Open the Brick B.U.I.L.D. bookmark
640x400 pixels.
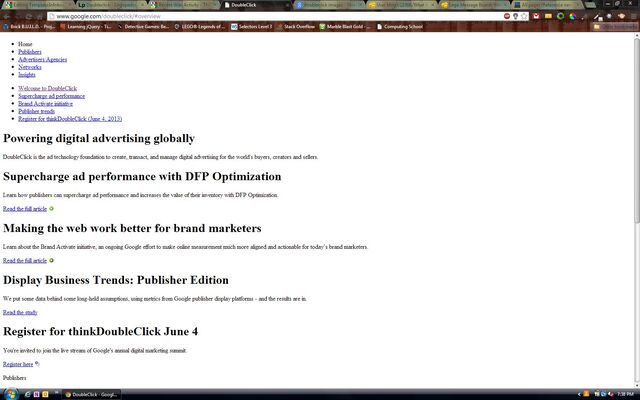(29, 27)
